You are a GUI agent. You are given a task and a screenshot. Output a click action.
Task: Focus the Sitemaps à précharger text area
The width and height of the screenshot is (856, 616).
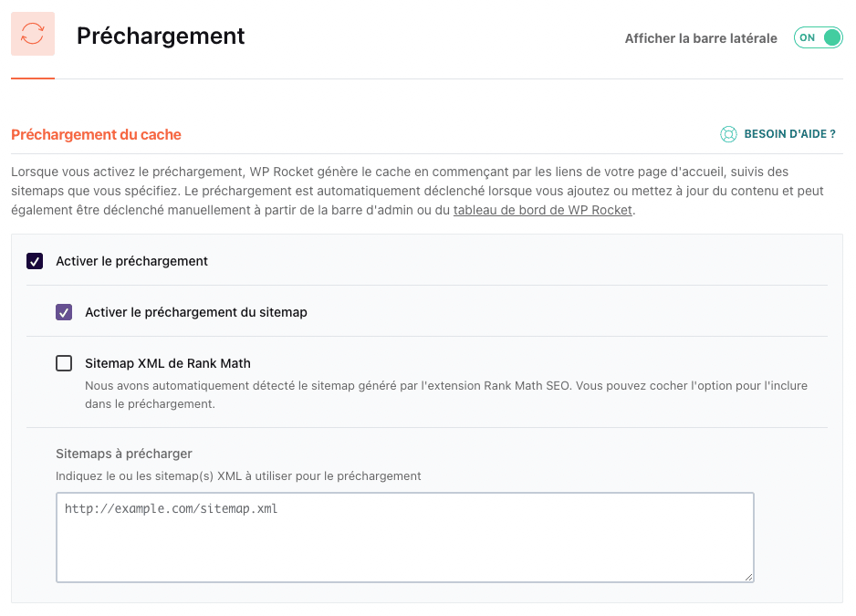tap(404, 538)
